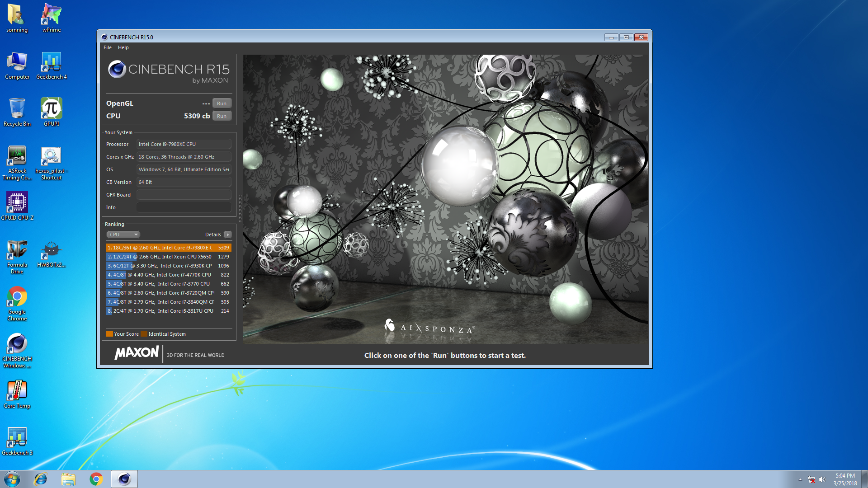Open the Windows Start menu
The width and height of the screenshot is (868, 488).
pyautogui.click(x=12, y=479)
